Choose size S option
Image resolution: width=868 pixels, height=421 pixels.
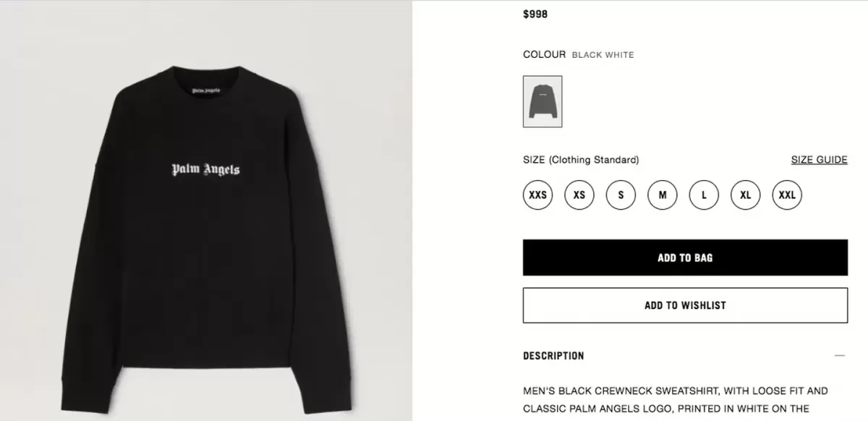point(621,195)
